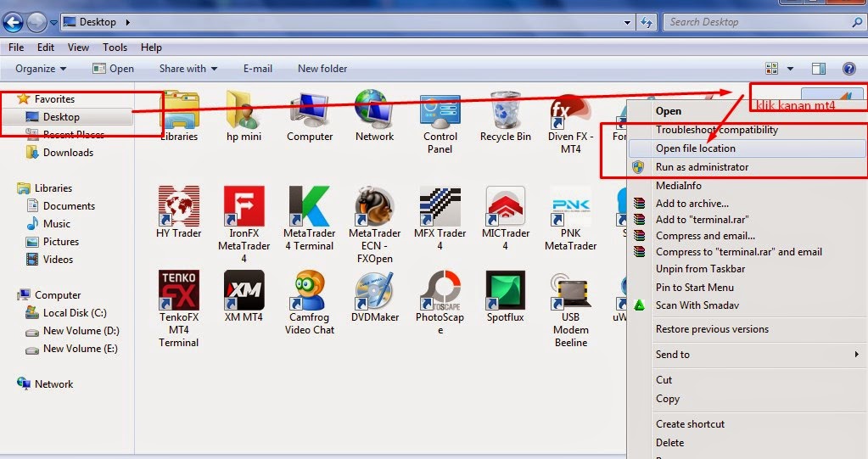The image size is (868, 459).
Task: Click the New folder button
Action: (x=322, y=69)
